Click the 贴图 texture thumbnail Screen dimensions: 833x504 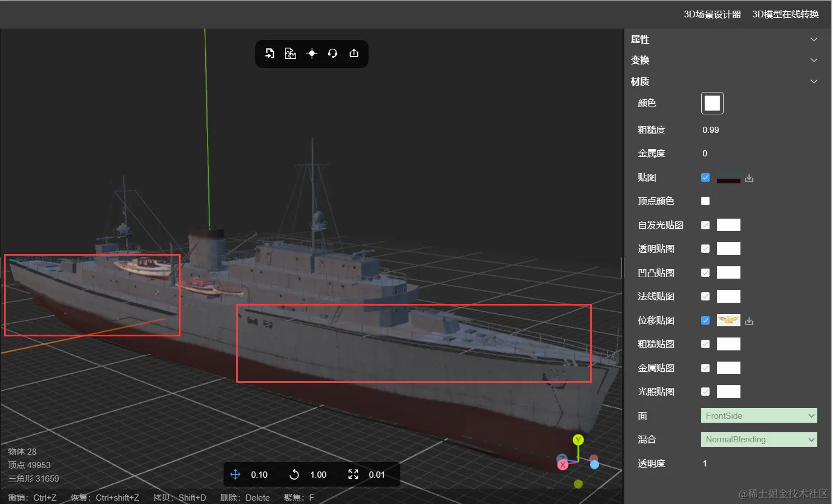(x=729, y=178)
